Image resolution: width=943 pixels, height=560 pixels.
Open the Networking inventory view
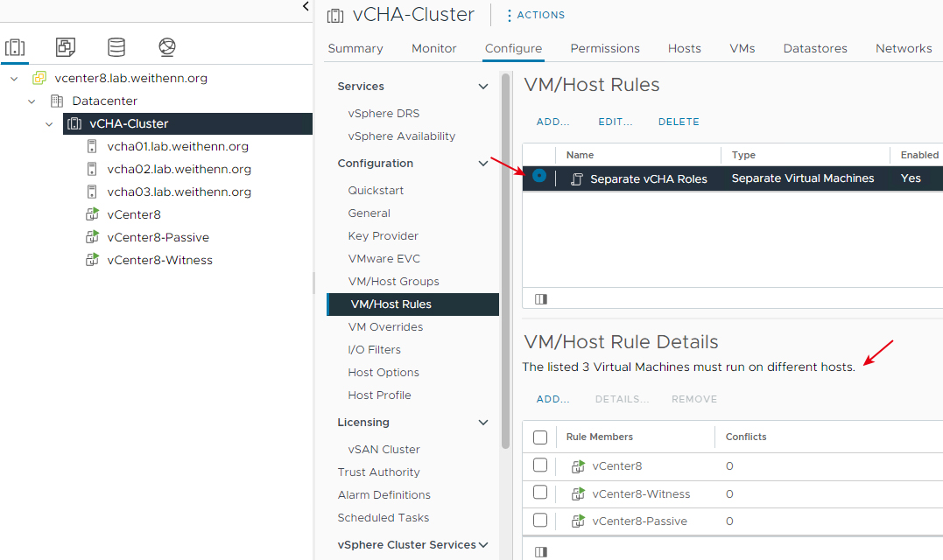pyautogui.click(x=166, y=47)
